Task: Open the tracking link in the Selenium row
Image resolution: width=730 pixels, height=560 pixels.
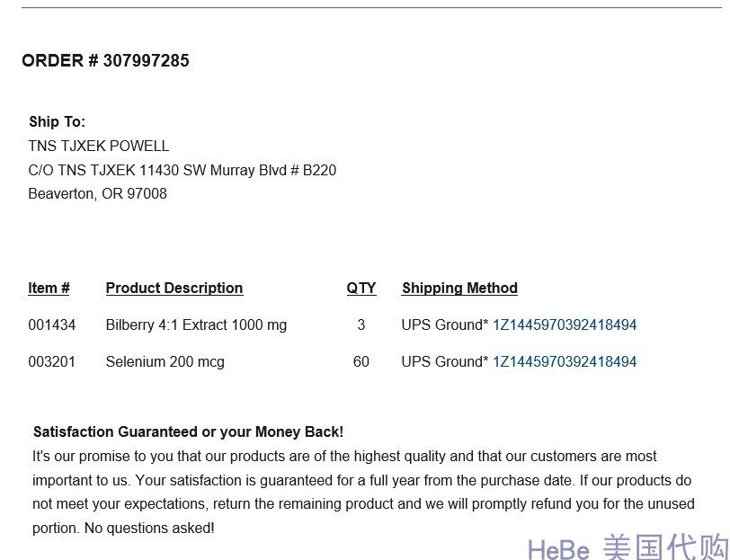Action: [x=565, y=361]
